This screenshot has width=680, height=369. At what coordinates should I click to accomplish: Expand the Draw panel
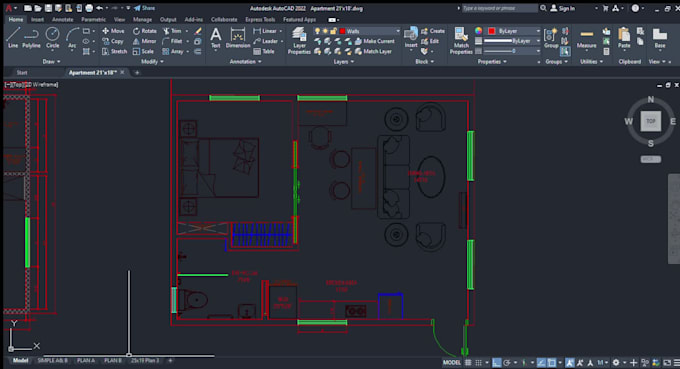click(x=51, y=62)
